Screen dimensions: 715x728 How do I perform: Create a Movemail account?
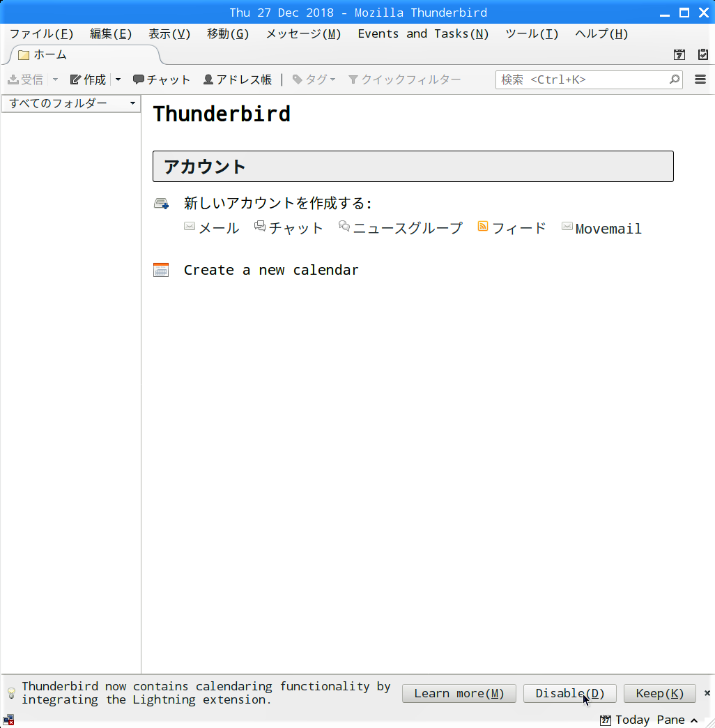(602, 228)
